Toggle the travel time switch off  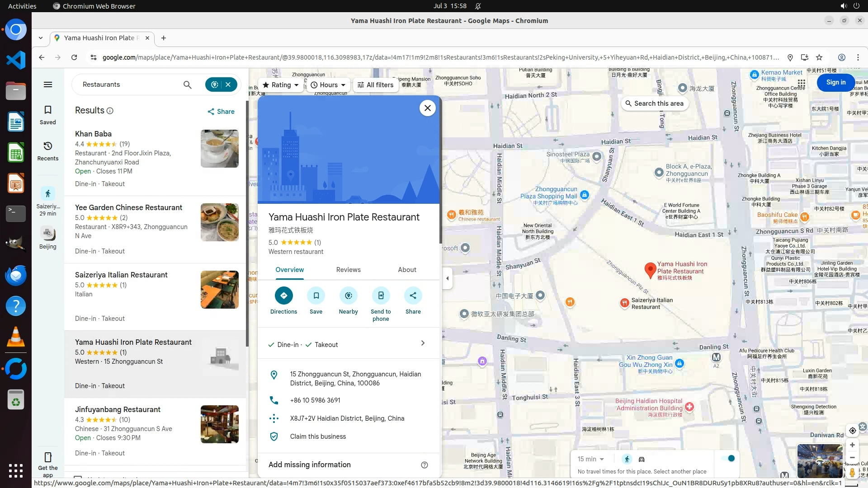(x=728, y=458)
